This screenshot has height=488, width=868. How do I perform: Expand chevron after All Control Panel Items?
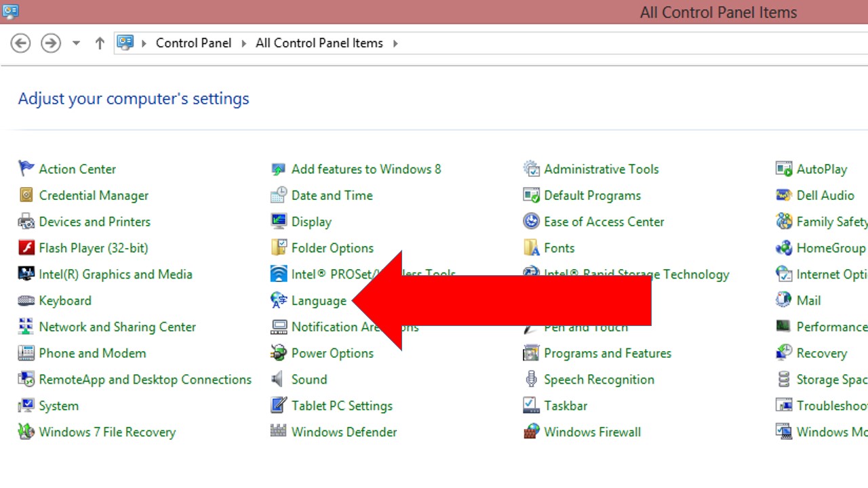click(395, 43)
